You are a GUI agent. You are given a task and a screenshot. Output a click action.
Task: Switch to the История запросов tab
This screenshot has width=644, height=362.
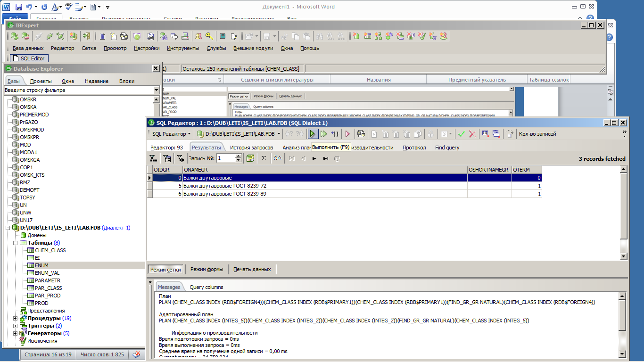coord(252,148)
